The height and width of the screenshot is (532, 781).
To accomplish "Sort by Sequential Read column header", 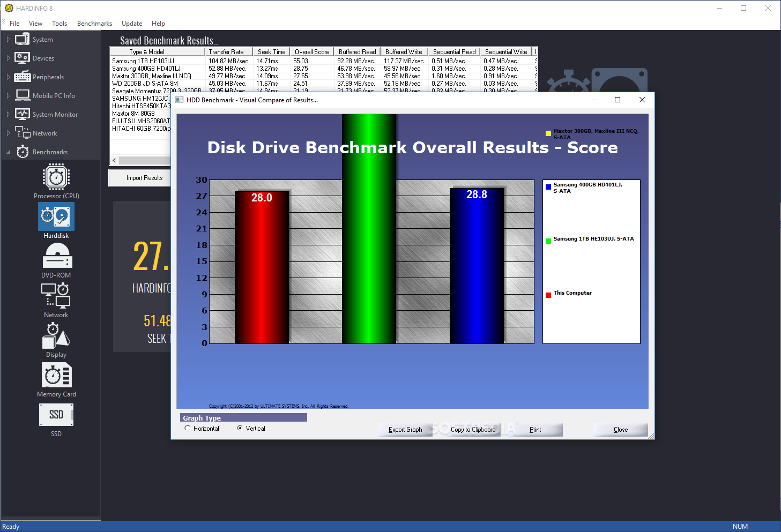I will coord(454,52).
